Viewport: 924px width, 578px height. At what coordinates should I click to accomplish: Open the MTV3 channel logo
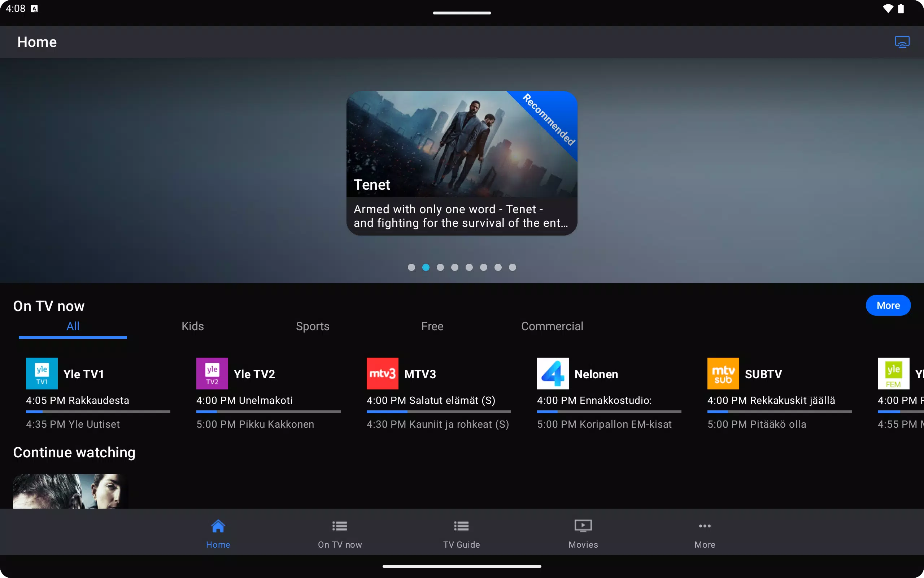(382, 374)
